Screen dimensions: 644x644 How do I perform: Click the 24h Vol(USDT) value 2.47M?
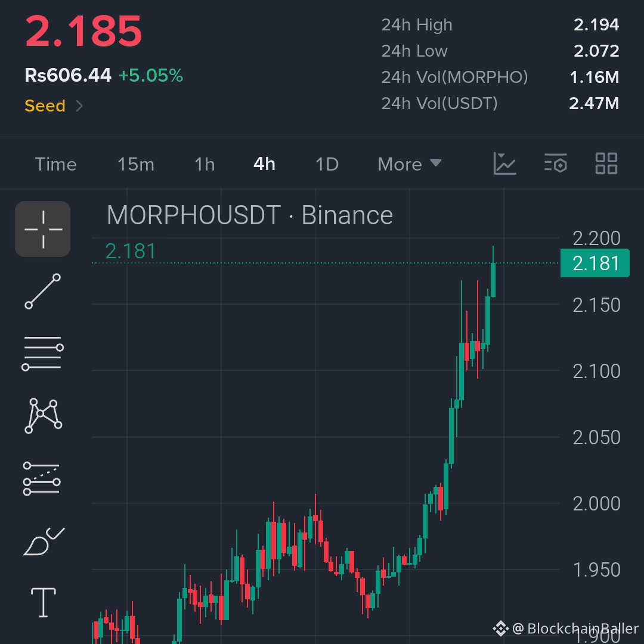tap(593, 104)
